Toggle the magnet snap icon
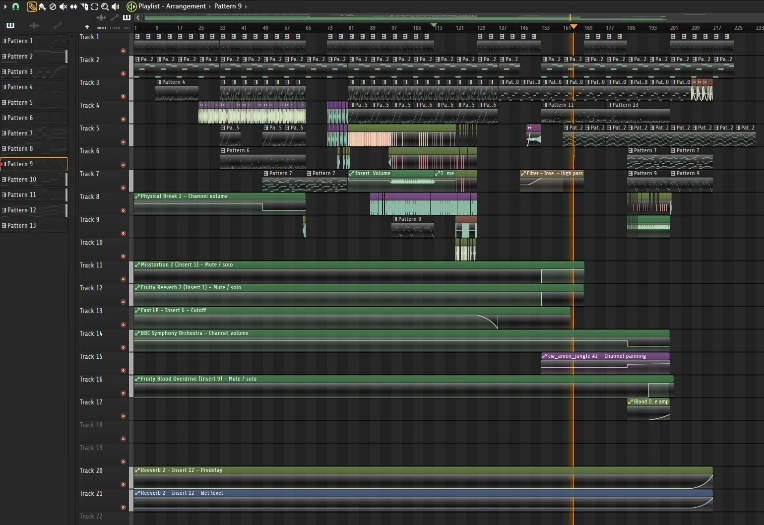This screenshot has height=525, width=764. (16, 6)
